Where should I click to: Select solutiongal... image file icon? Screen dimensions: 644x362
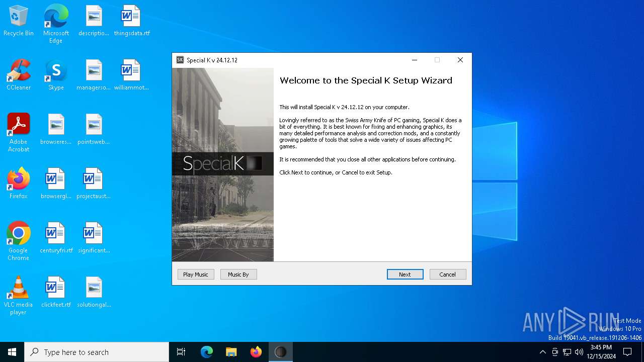[94, 292]
